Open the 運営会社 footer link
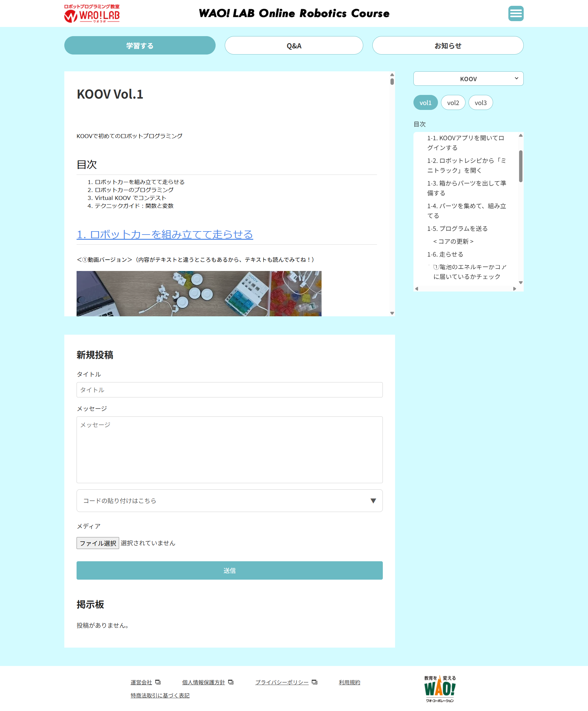This screenshot has height=711, width=588. 141,682
